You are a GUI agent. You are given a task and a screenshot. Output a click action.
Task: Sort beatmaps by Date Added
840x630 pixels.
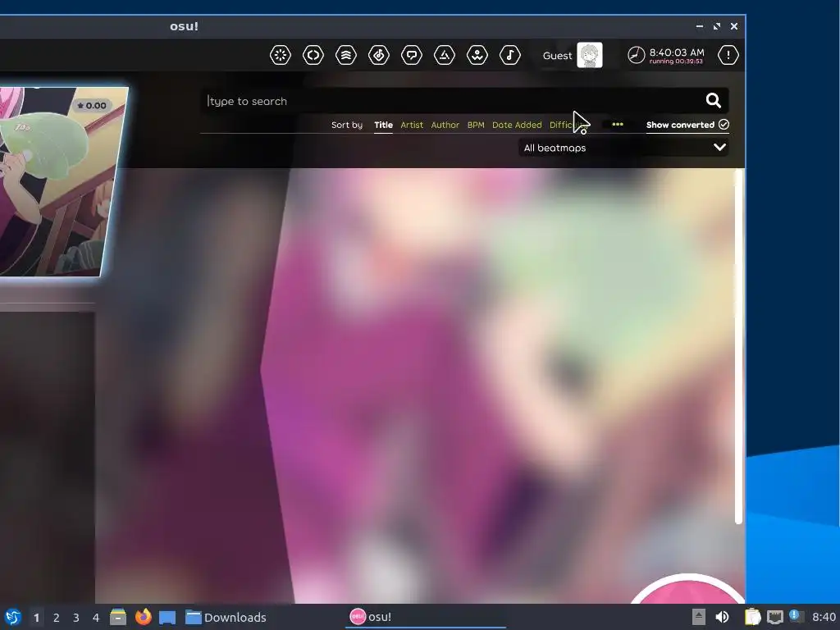(x=517, y=125)
